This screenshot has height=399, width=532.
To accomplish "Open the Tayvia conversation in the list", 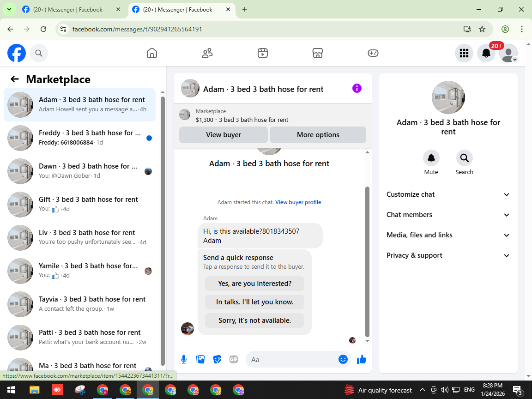I will click(x=80, y=304).
